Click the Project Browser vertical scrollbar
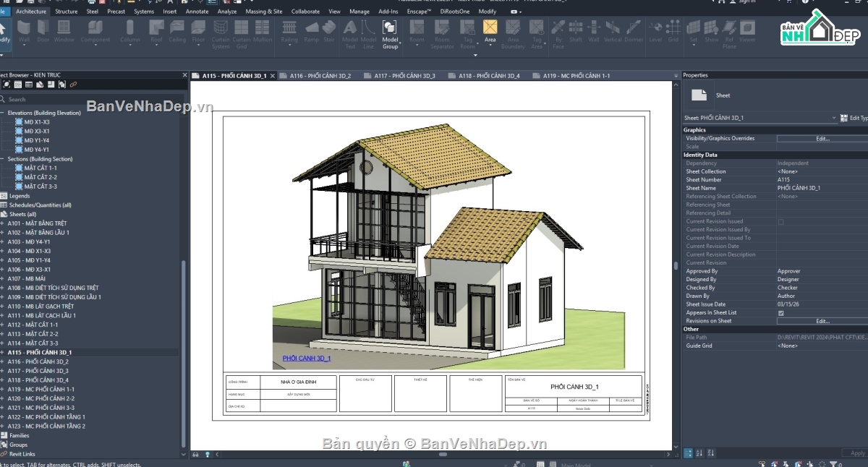Viewport: 868px width, 467px height. coord(184,353)
